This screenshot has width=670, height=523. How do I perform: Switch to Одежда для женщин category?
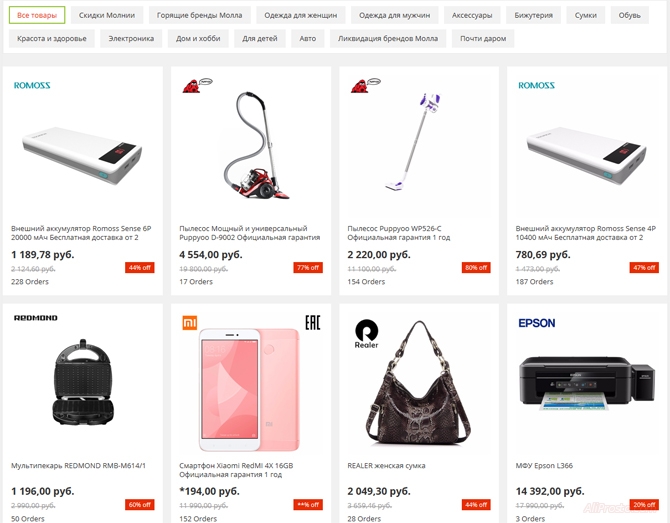click(300, 15)
